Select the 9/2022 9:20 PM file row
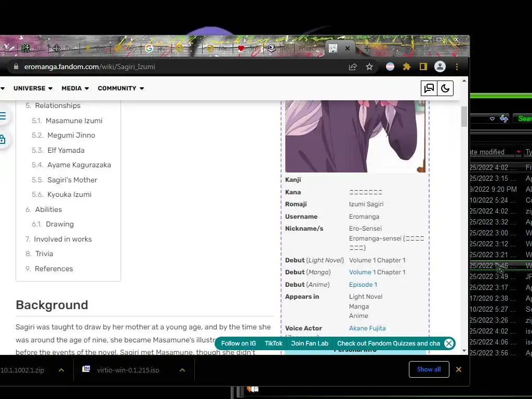 pos(501,189)
